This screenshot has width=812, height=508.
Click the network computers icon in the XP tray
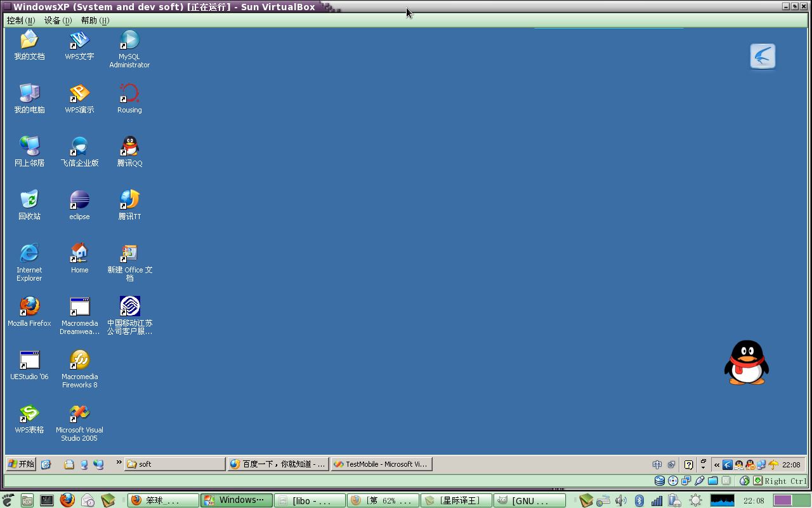tap(761, 465)
